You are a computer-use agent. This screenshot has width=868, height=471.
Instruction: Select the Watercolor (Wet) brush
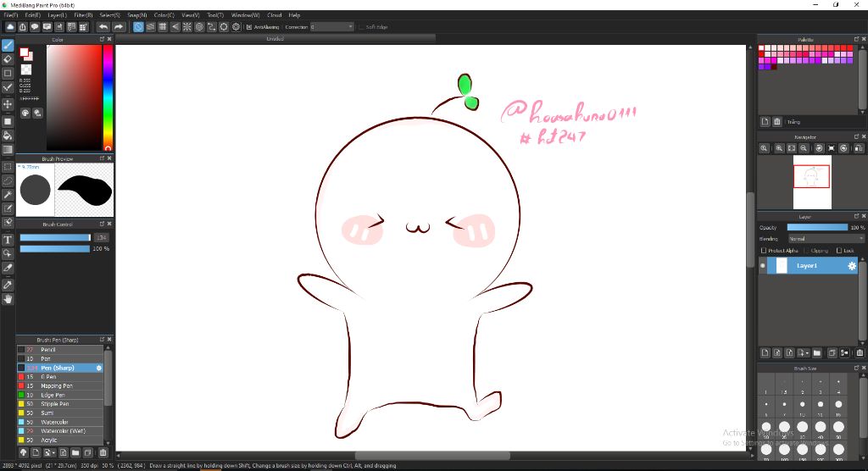(x=60, y=431)
